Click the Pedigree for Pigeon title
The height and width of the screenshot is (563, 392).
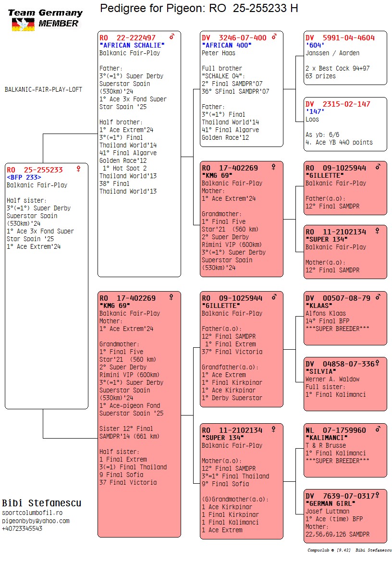pyautogui.click(x=199, y=8)
